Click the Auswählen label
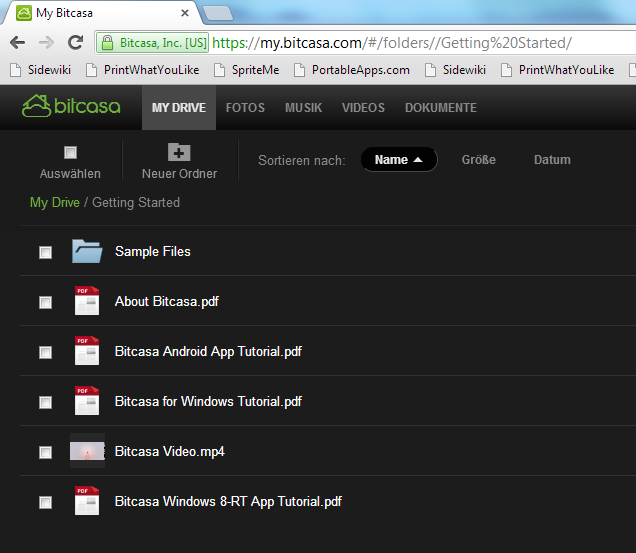Screen dimensions: 636x553 (x=70, y=174)
